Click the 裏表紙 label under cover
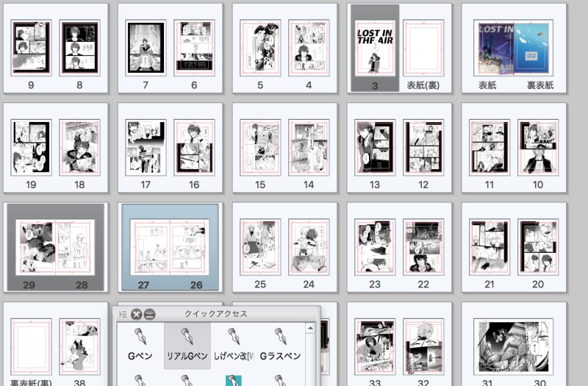This screenshot has width=588, height=386. 540,85
